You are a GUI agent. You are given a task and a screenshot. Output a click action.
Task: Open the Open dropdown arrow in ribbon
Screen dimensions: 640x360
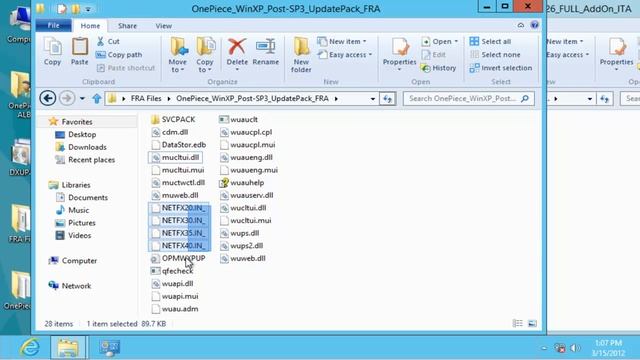point(456,41)
